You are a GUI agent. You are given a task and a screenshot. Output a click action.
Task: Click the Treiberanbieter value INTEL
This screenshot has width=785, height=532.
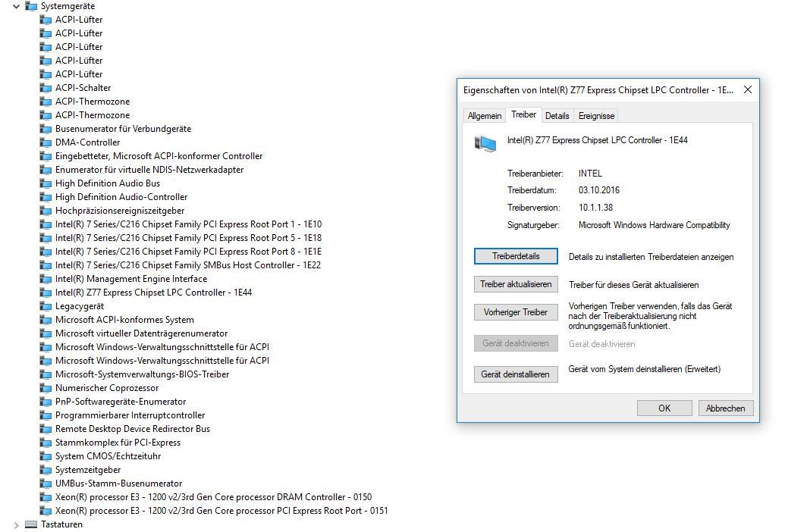[x=590, y=174]
